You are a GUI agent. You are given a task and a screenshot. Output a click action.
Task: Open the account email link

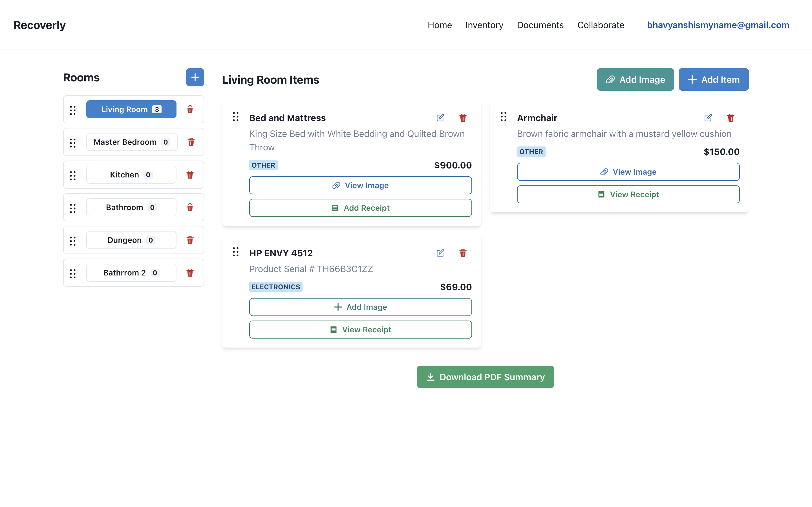click(718, 25)
